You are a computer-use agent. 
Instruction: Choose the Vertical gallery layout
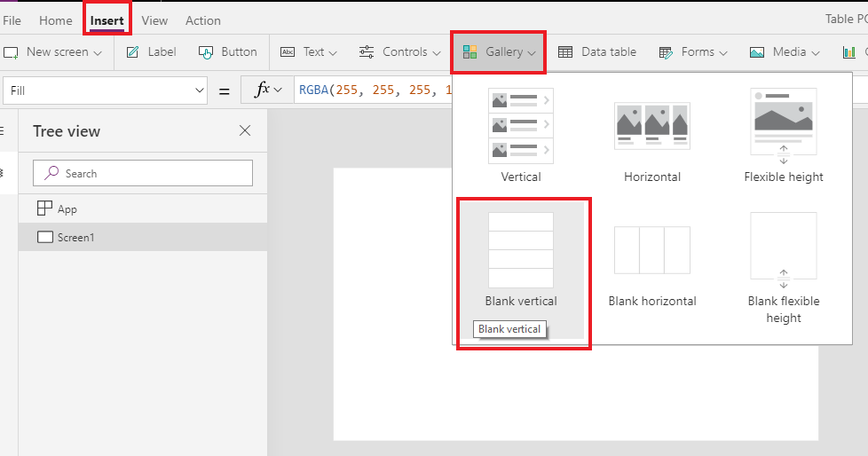[521, 136]
